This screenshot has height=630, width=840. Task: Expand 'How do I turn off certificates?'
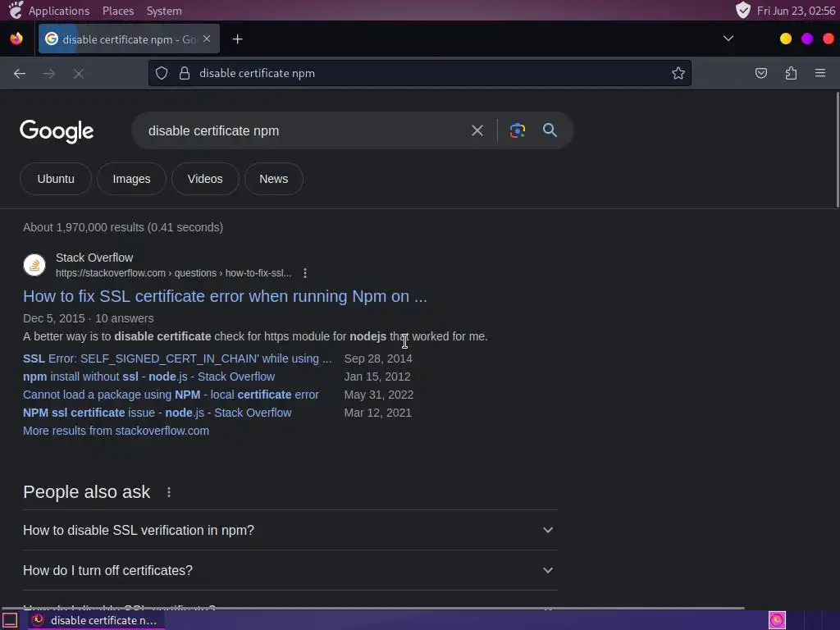click(x=290, y=571)
